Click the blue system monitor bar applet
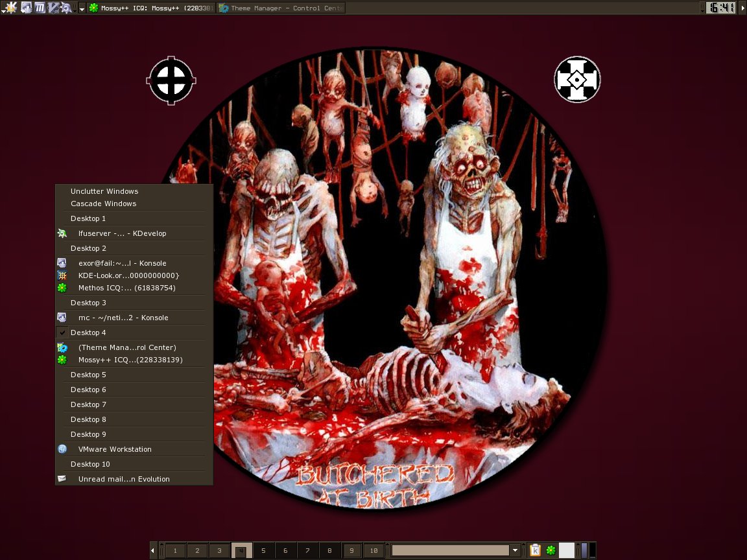 pos(584,550)
